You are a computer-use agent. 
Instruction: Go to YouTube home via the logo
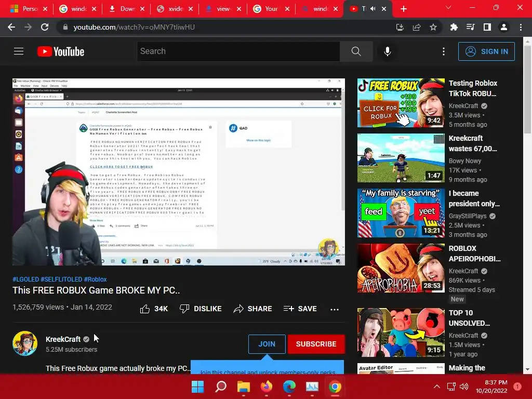61,51
